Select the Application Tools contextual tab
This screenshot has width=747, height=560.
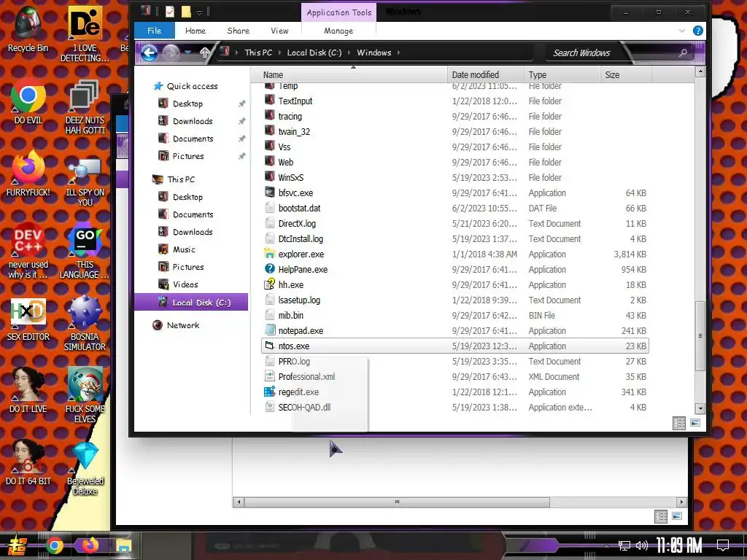point(338,12)
